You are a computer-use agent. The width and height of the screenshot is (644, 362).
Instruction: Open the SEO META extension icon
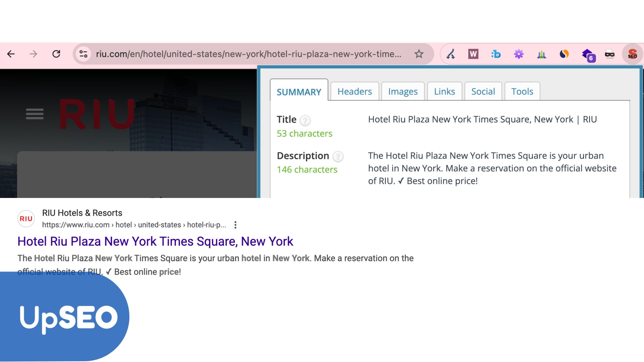632,54
